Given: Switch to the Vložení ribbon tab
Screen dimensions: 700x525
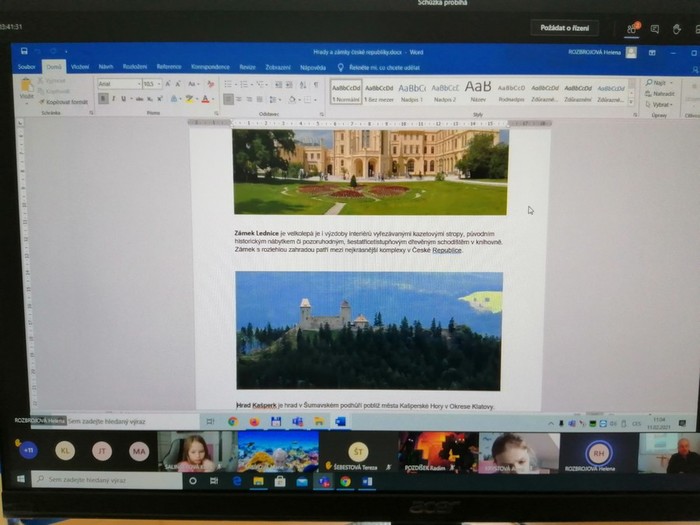Looking at the screenshot, I should (79, 67).
